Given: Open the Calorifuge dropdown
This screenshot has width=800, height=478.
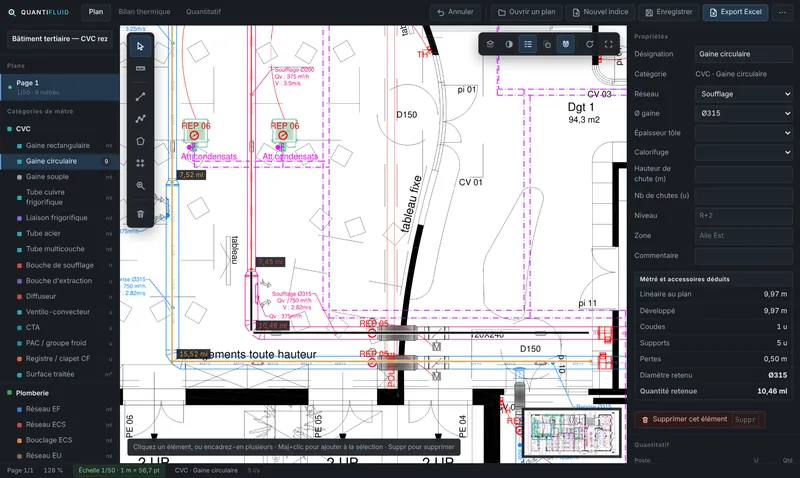Looking at the screenshot, I should 744,152.
